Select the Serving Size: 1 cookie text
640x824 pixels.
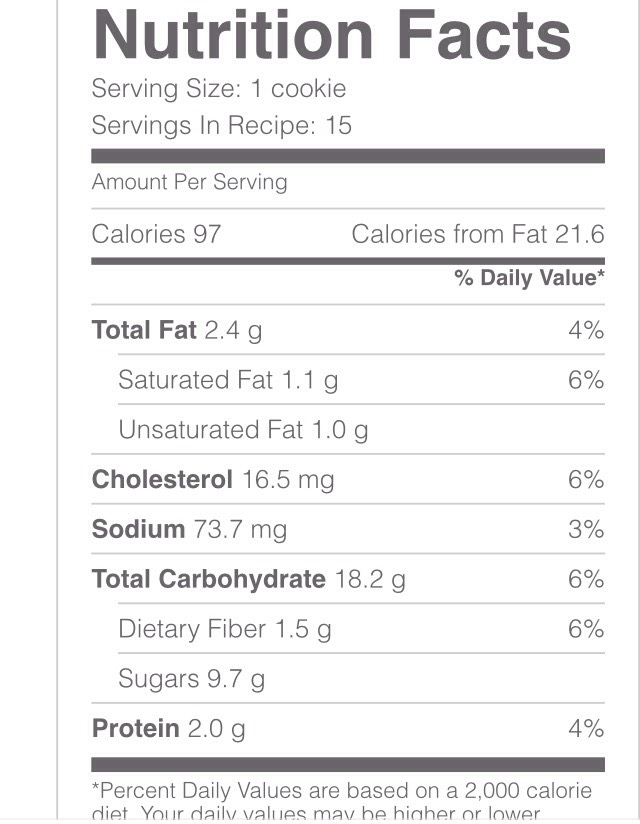coord(219,88)
